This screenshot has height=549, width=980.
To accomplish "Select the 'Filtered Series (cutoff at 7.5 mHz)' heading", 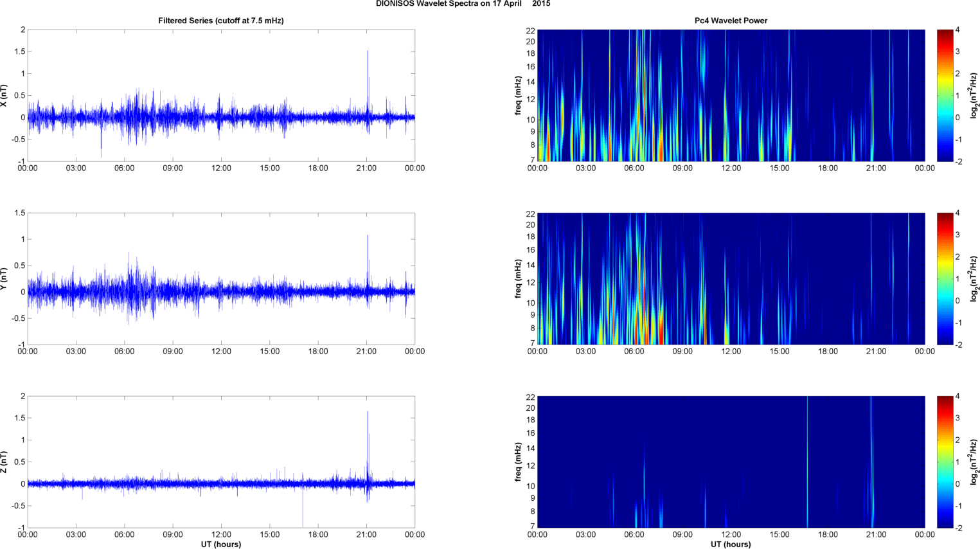I will pyautogui.click(x=221, y=21).
